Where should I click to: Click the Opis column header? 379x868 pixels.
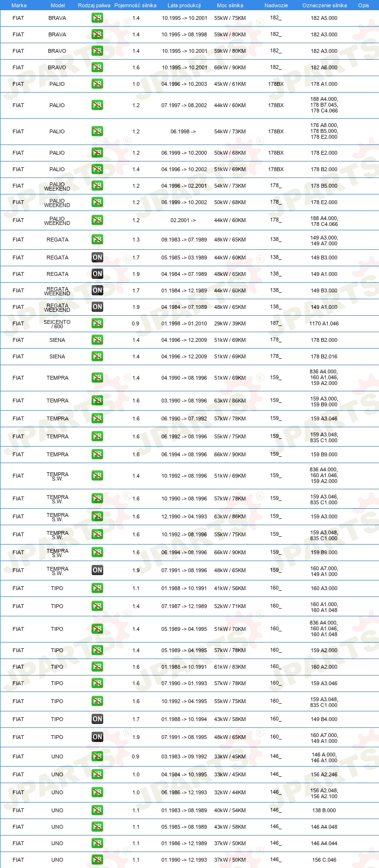pyautogui.click(x=363, y=5)
